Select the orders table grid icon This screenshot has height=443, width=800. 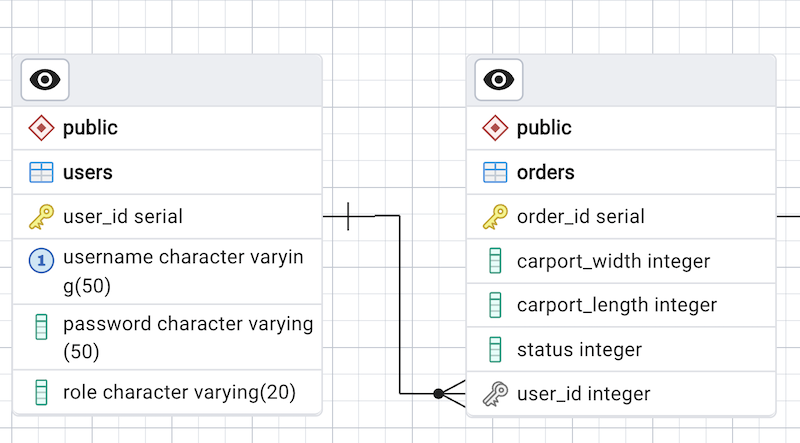tap(495, 172)
